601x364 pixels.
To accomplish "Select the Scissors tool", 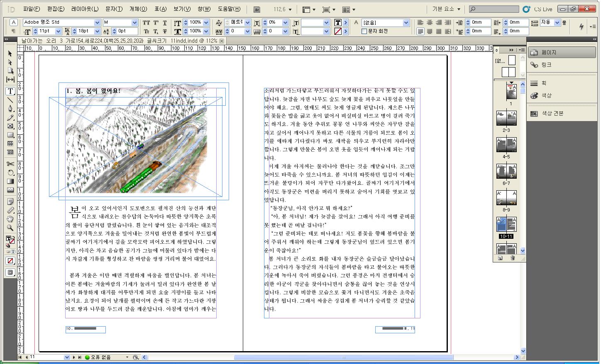I will (10, 164).
